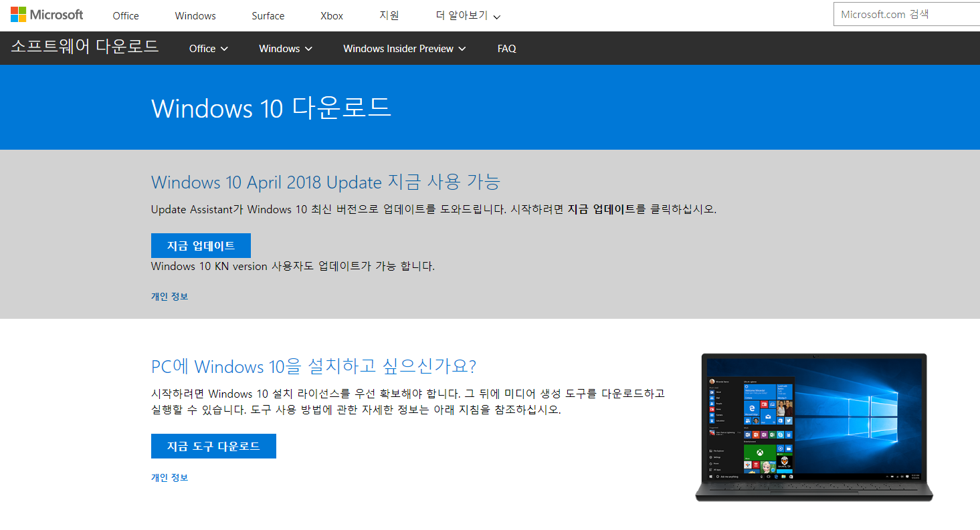Viewport: 980px width, 530px height.
Task: Click the 지금 업데이트 button
Action: [201, 246]
